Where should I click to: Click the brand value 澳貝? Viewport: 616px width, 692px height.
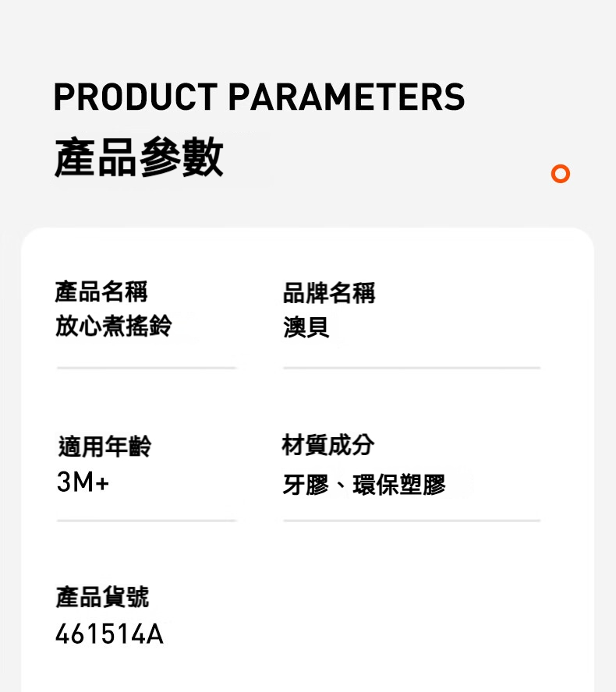click(x=306, y=327)
